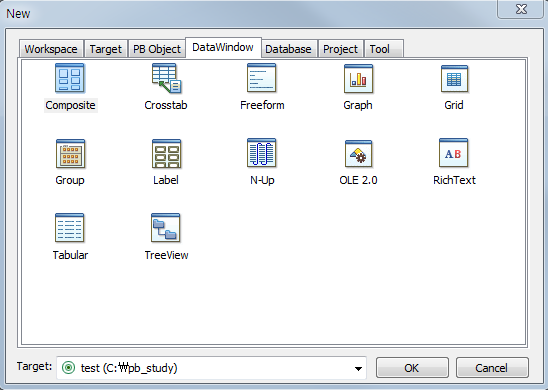Open the Target tab
The width and height of the screenshot is (548, 390).
[x=106, y=49]
